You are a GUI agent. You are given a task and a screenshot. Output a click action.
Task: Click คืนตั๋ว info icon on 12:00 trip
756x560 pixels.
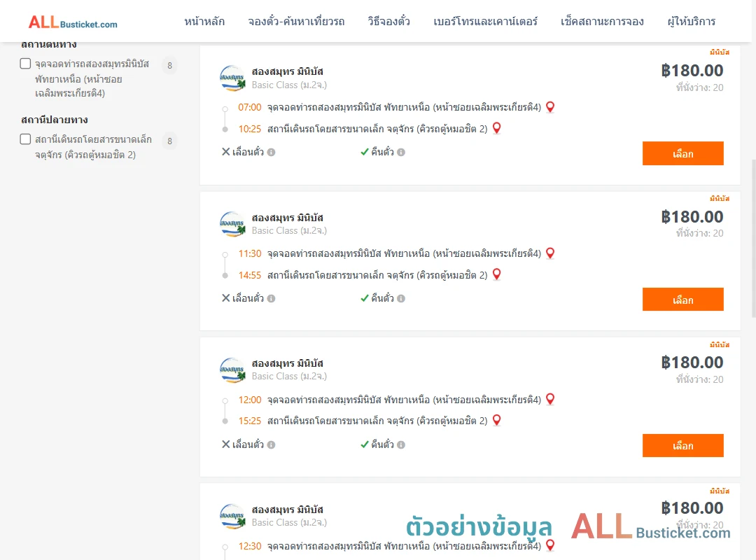click(x=401, y=444)
